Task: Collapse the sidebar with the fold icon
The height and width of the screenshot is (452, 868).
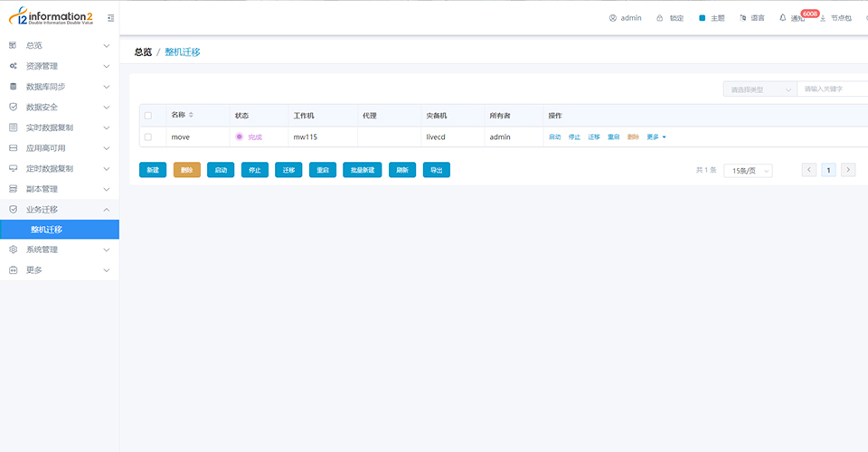Action: point(110,18)
